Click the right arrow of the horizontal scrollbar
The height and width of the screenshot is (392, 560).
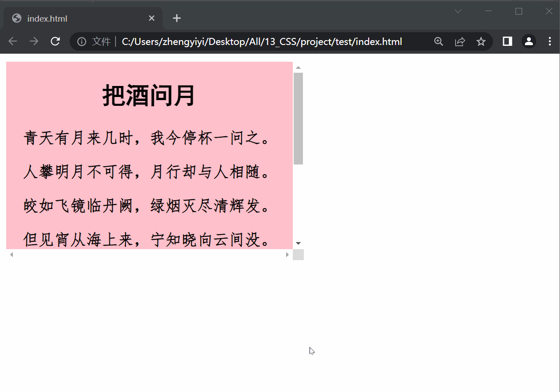[287, 254]
